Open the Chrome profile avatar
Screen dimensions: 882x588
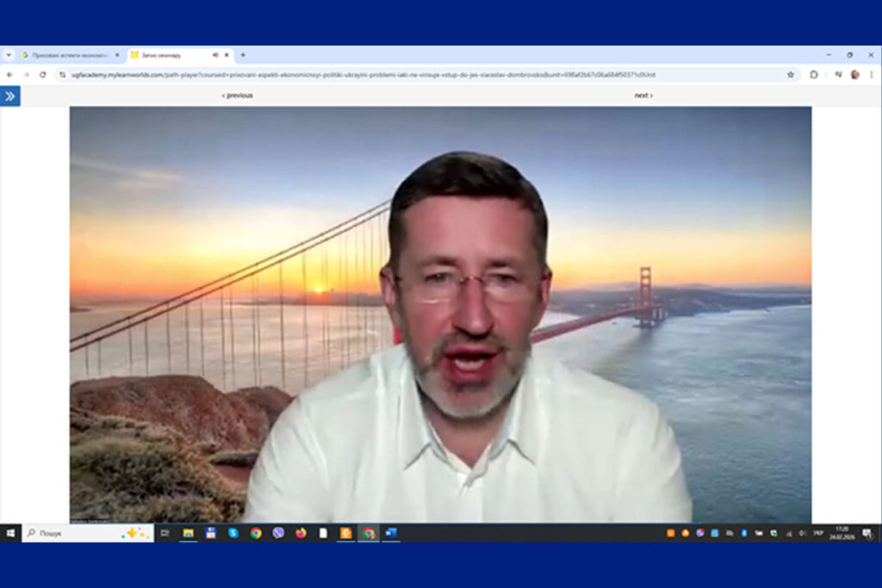pos(854,75)
